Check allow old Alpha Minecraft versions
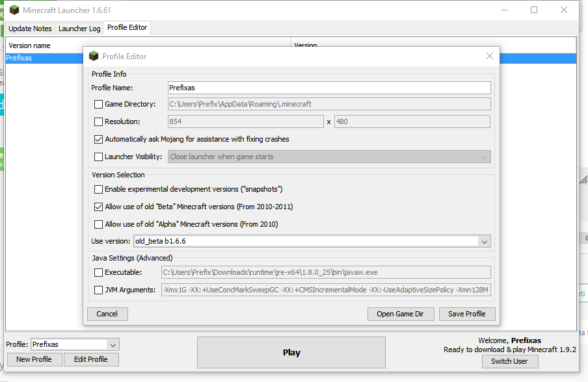 [98, 224]
